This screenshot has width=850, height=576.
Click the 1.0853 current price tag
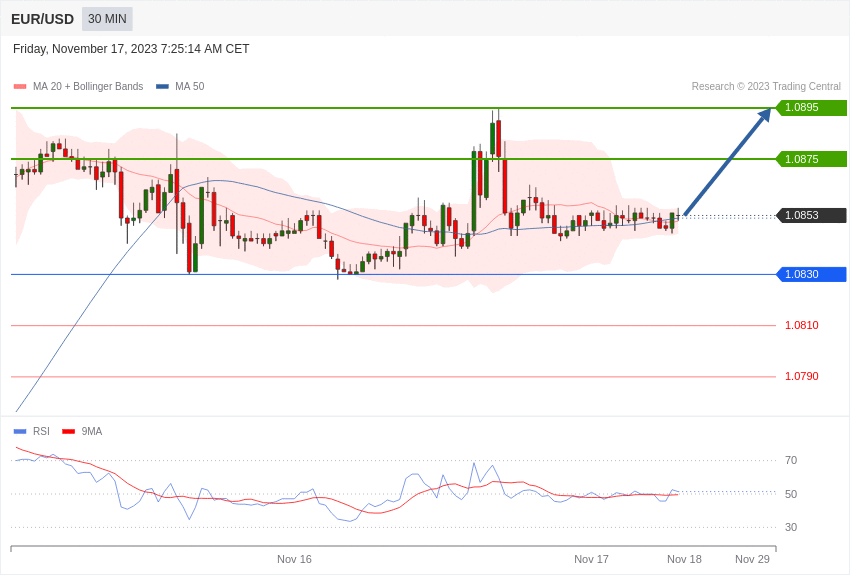coord(811,216)
